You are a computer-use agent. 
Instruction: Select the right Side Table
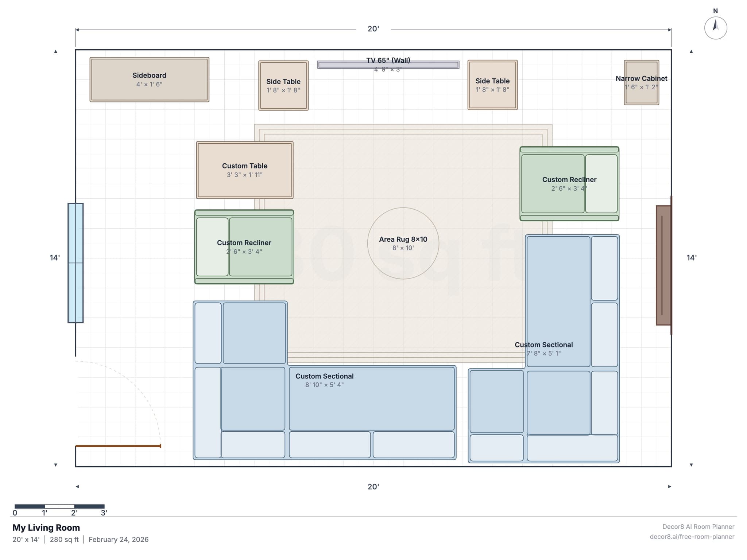click(492, 84)
